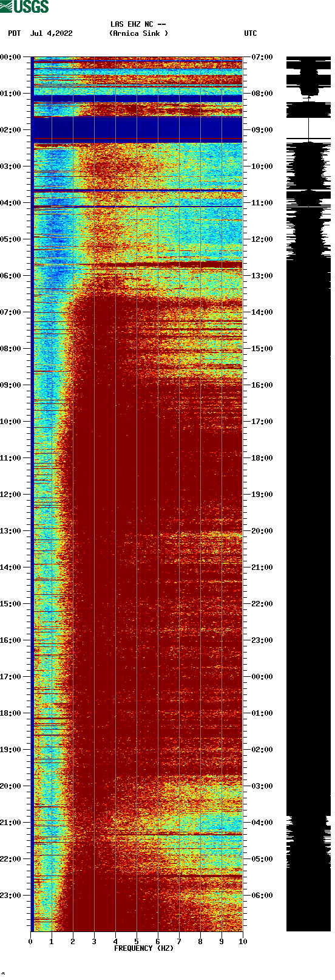This screenshot has height=980, width=335.
Task: Click the 22:00 PDT time label
Action: pos(10,859)
